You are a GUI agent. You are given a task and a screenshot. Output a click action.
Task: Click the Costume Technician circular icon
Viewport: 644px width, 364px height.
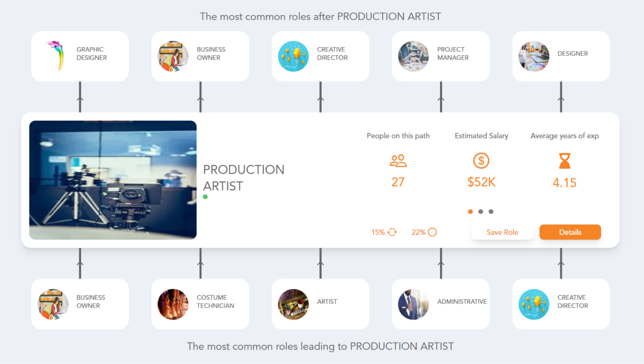tap(173, 303)
